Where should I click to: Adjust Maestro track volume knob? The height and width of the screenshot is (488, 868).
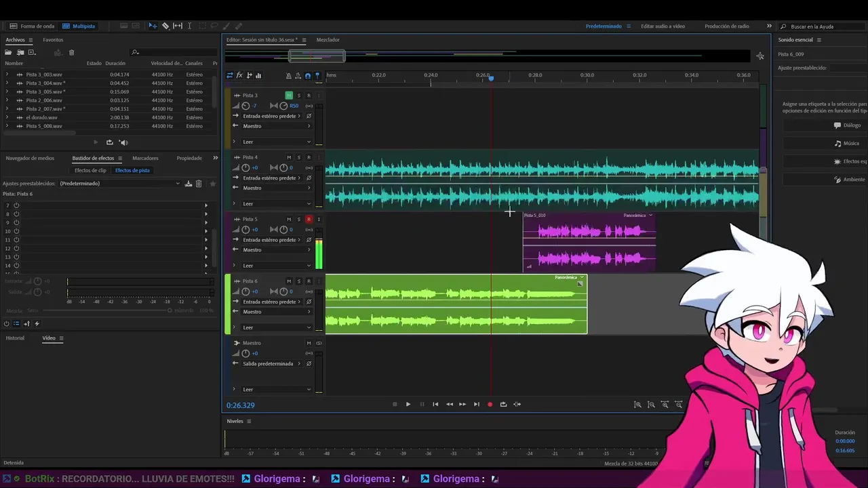[x=245, y=353]
